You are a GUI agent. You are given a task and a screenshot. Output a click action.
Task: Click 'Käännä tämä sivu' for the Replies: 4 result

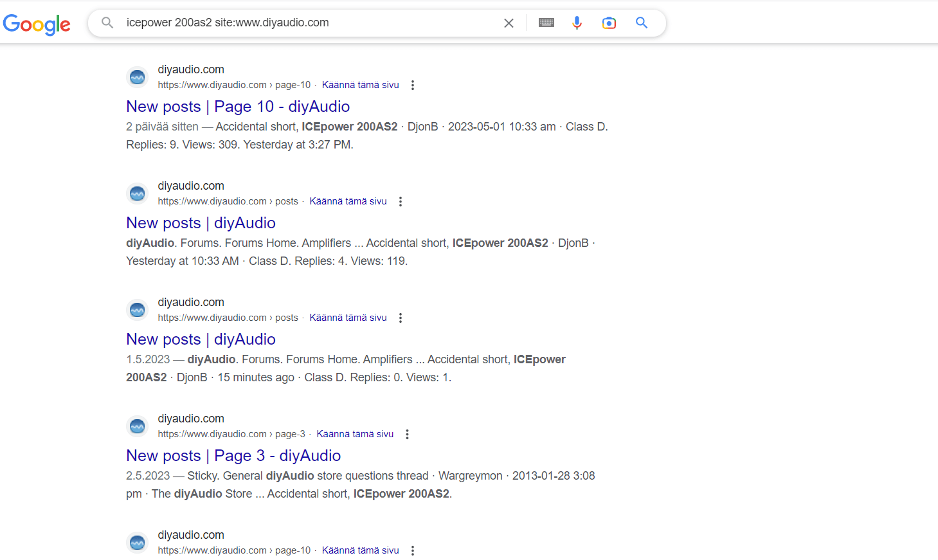[348, 201]
